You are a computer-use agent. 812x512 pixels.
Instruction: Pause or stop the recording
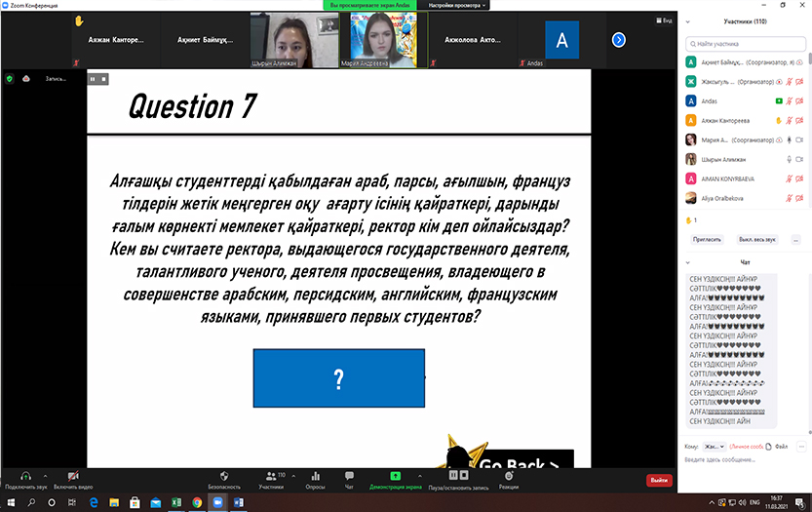click(x=451, y=475)
